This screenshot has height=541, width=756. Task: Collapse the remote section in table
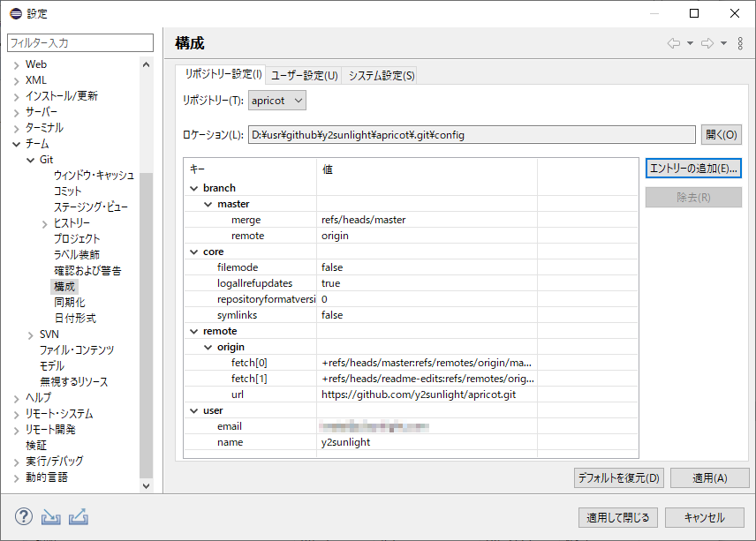[x=193, y=331]
